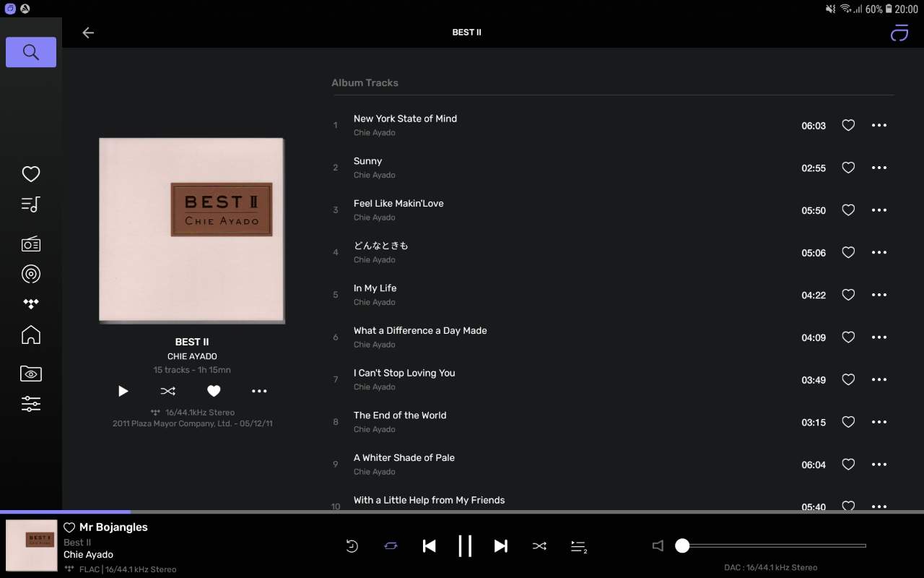The height and width of the screenshot is (578, 924).
Task: Open Favorites heart in left sidebar
Action: click(31, 174)
